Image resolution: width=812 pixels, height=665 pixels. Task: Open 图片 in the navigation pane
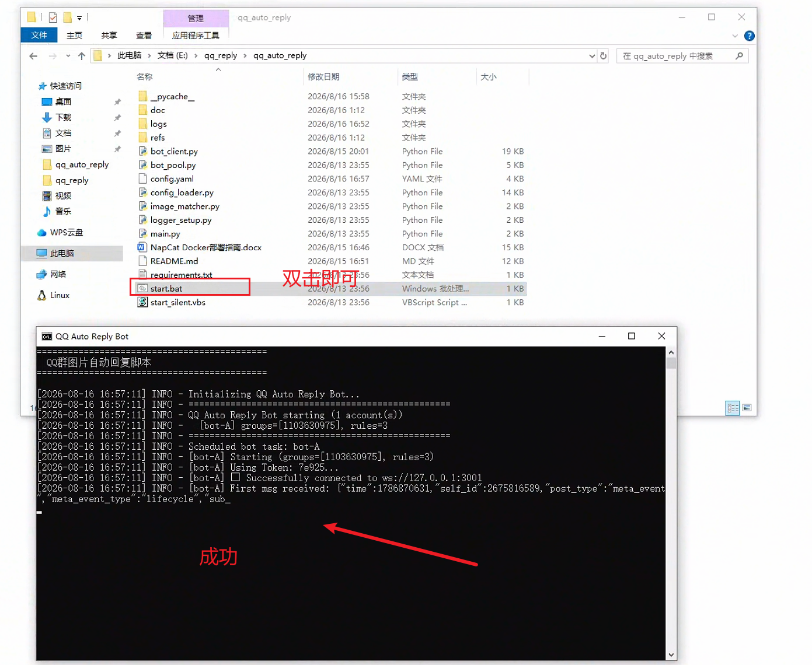coord(63,149)
